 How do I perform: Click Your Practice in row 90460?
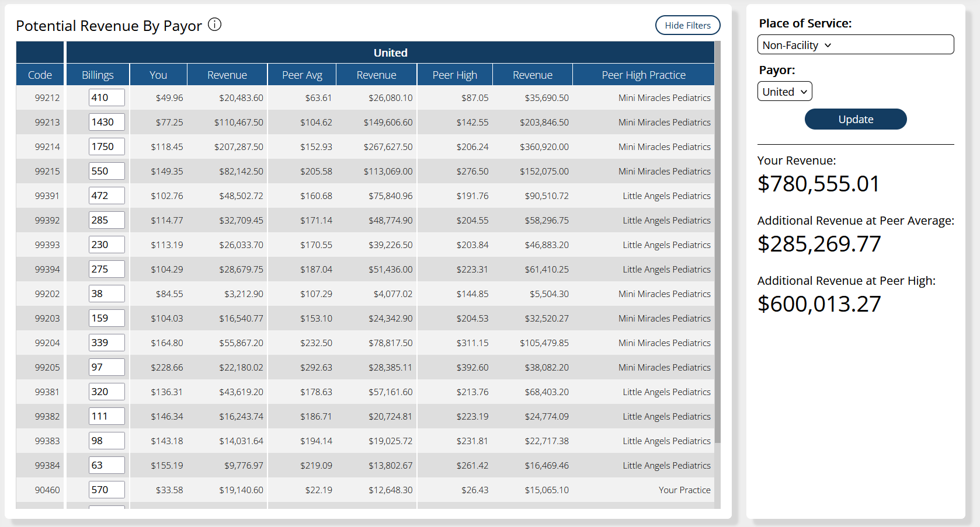(x=684, y=490)
